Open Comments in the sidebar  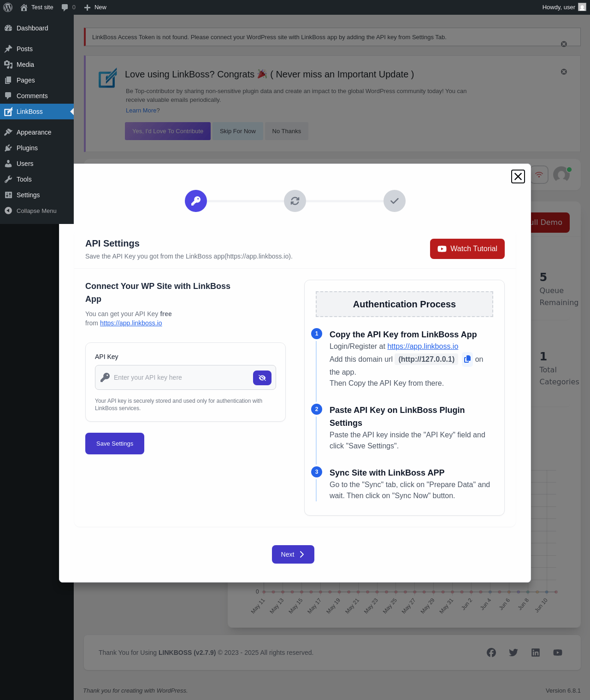(37, 96)
